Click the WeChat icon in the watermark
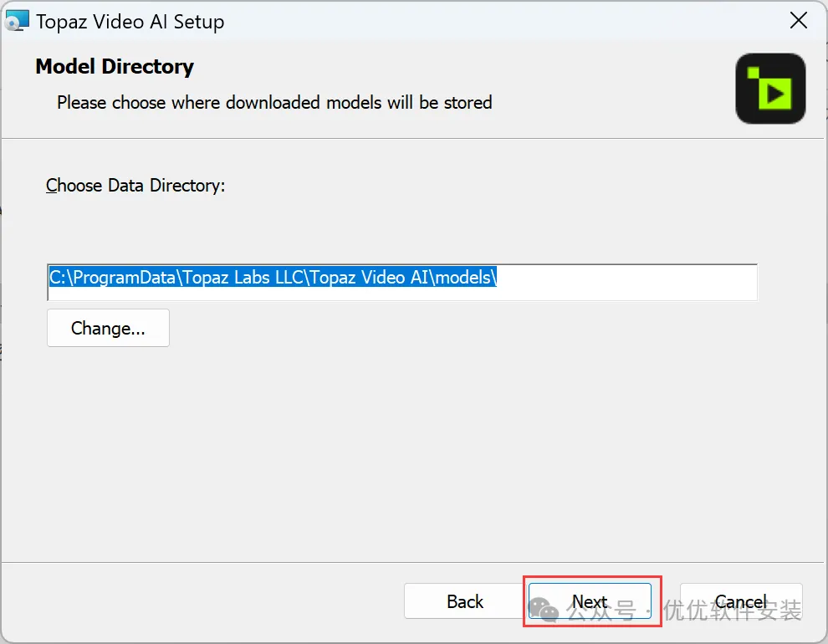The height and width of the screenshot is (644, 828). [x=544, y=611]
